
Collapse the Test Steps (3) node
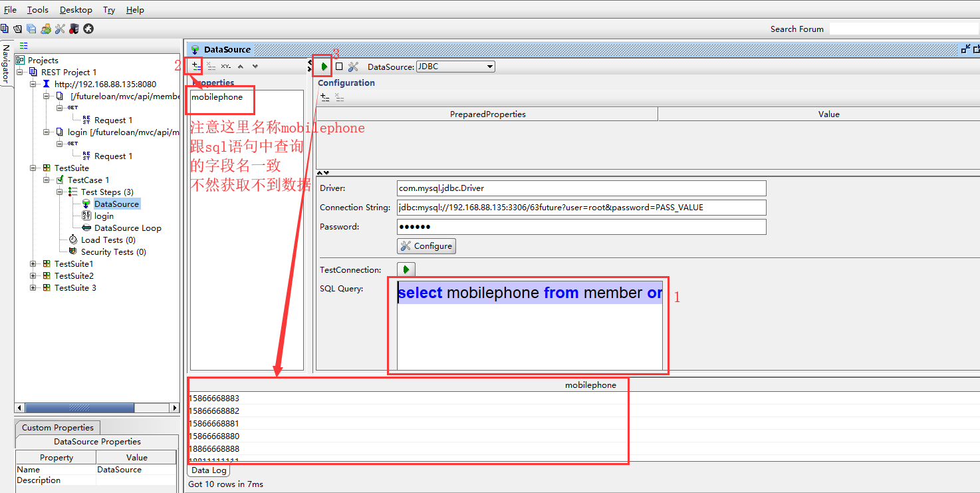click(x=60, y=192)
